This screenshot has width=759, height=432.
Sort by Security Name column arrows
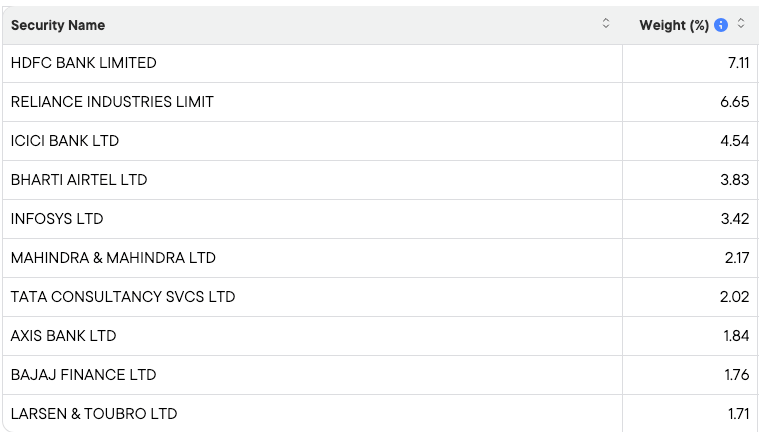coord(606,24)
